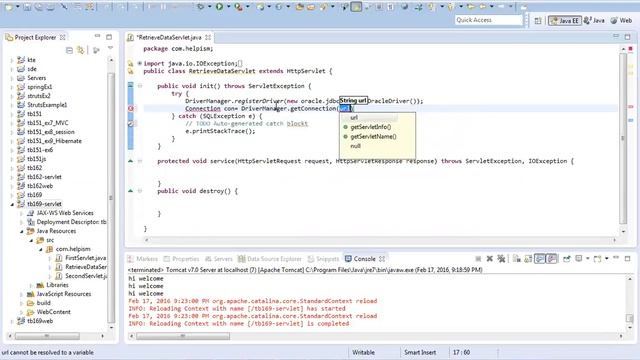Click the Pin Console icon

point(567,259)
